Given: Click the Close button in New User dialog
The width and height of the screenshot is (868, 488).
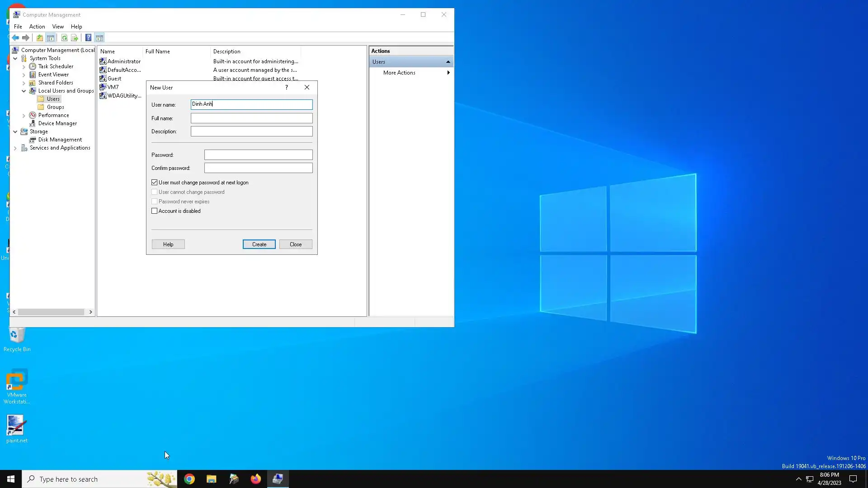Looking at the screenshot, I should pyautogui.click(x=296, y=244).
